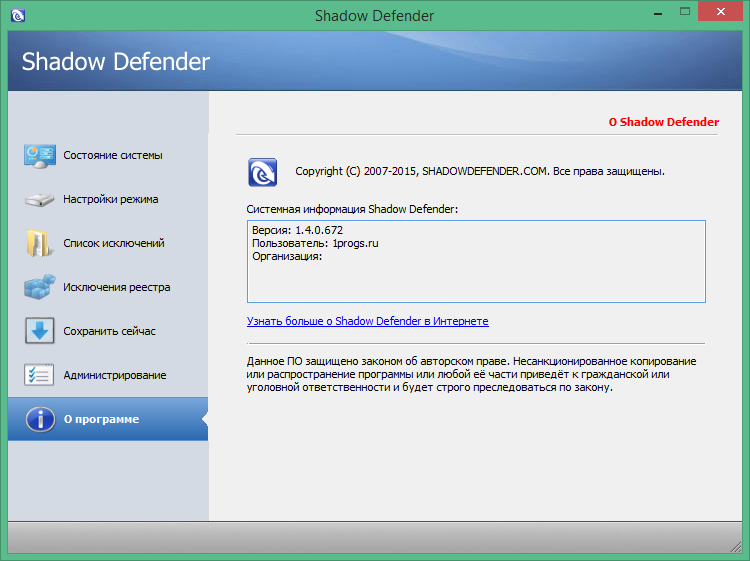Go to Список исключений text entry
The width and height of the screenshot is (750, 561).
click(x=114, y=243)
